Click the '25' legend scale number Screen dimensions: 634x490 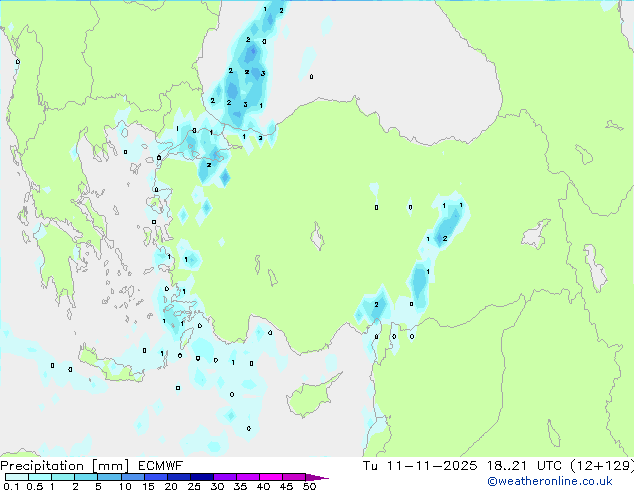194,486
